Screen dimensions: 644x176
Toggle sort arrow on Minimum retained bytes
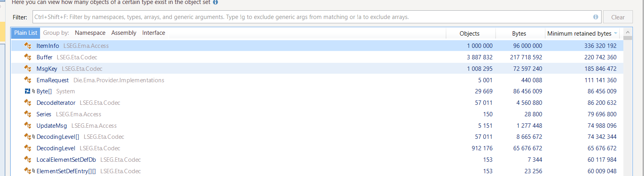615,33
